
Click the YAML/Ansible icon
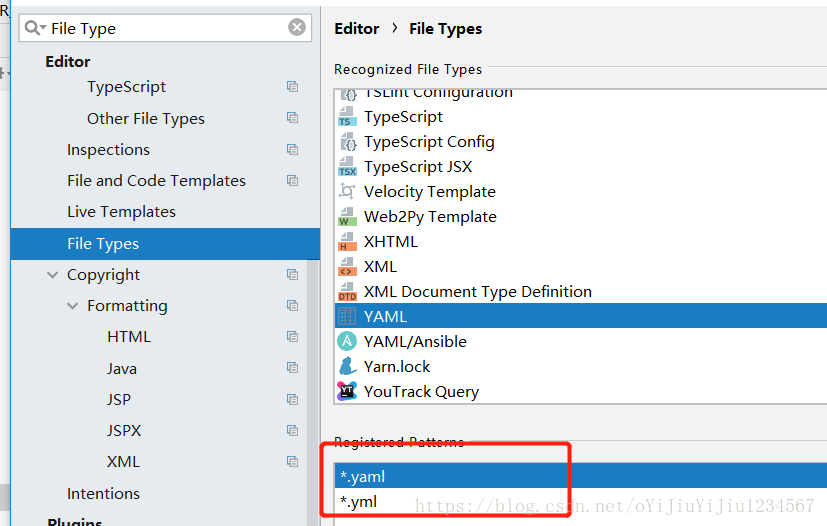(347, 342)
